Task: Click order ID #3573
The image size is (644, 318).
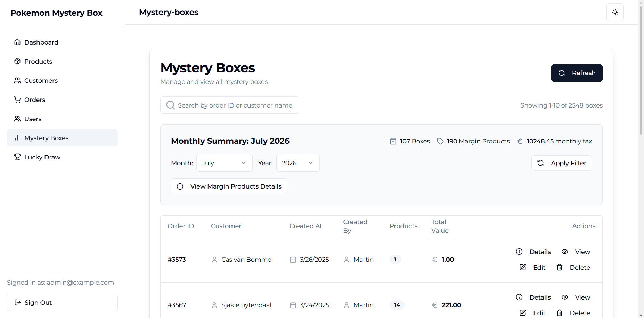Action: coord(177,260)
